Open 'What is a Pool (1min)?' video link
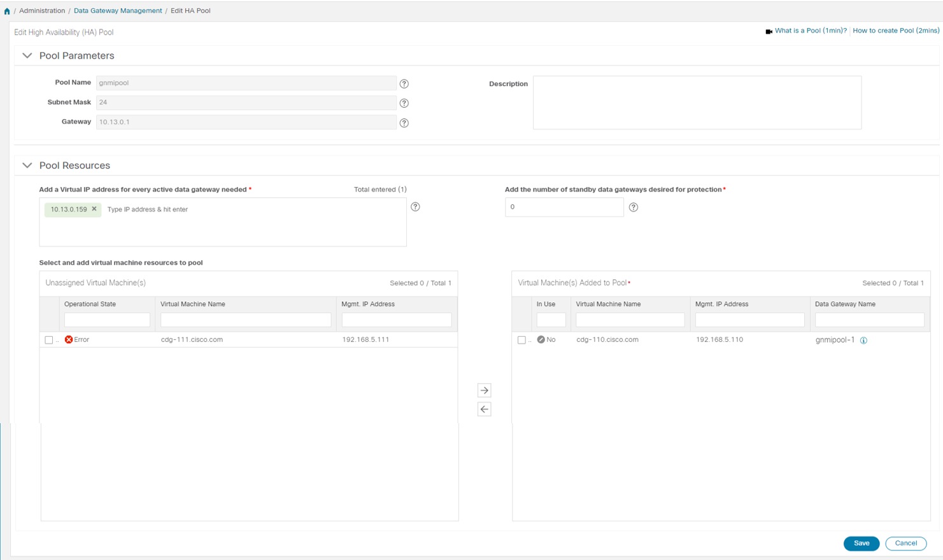This screenshot has height=560, width=943. pos(810,31)
